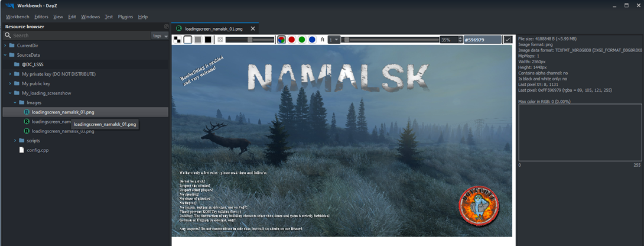Click the Workbench logo in title bar
644x246 pixels.
coord(9,6)
